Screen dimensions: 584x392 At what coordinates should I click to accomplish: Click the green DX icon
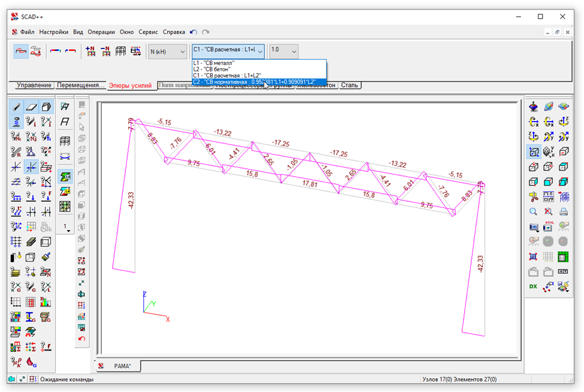point(534,287)
